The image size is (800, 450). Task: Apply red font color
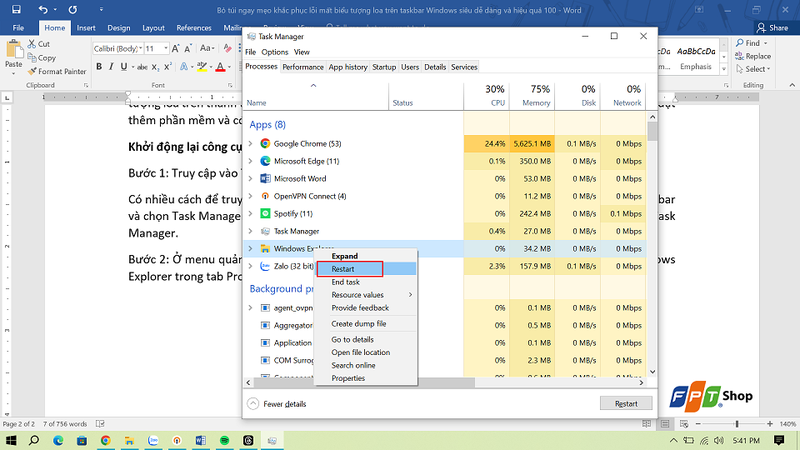[220, 67]
